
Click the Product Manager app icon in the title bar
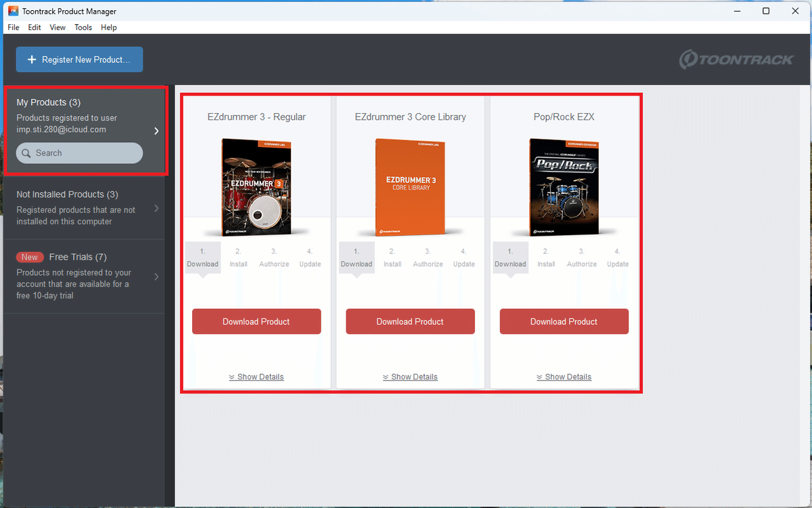coord(13,11)
